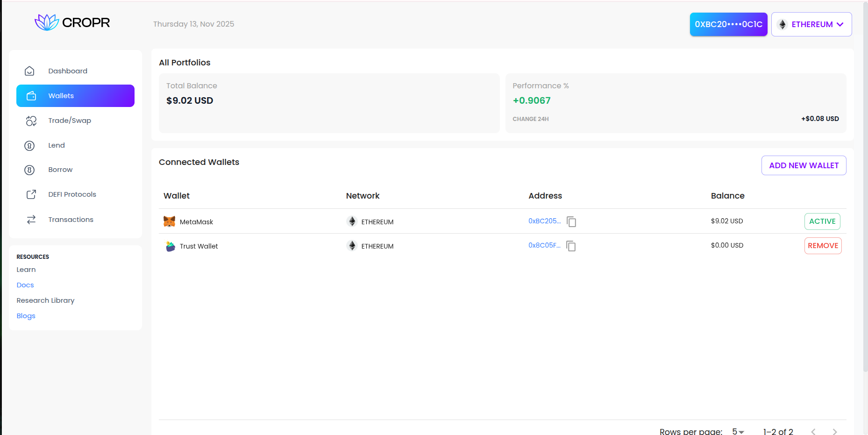868x435 pixels.
Task: Click the ACTIVE status on MetaMask
Action: pyautogui.click(x=822, y=221)
